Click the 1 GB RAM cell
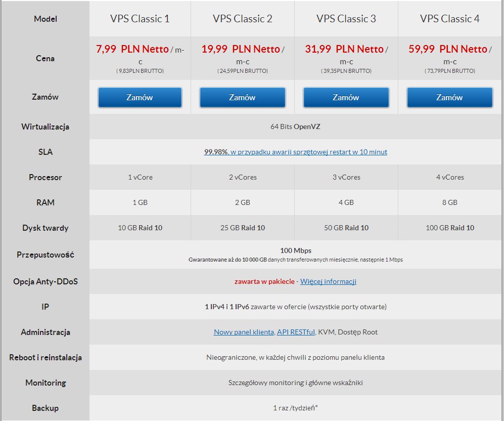The height and width of the screenshot is (421, 504). pyautogui.click(x=140, y=202)
